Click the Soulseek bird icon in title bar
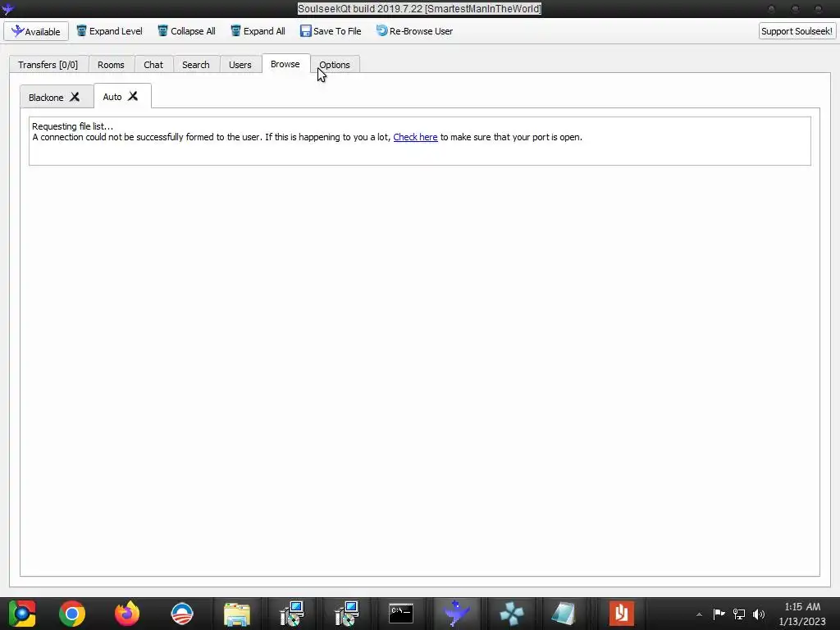Image resolution: width=840 pixels, height=630 pixels. pos(7,8)
